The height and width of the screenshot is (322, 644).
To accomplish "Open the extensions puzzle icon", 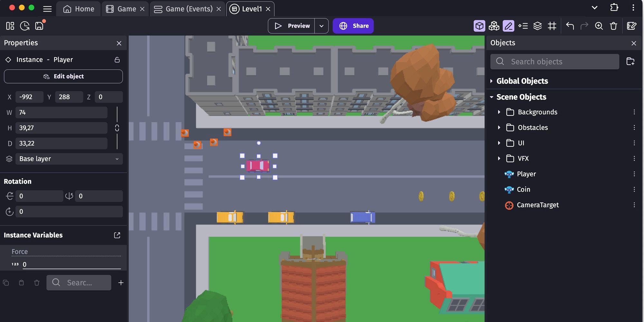I will (x=614, y=7).
